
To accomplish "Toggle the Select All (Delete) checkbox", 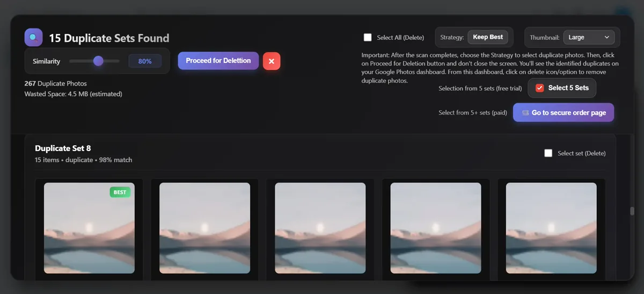I will point(368,38).
